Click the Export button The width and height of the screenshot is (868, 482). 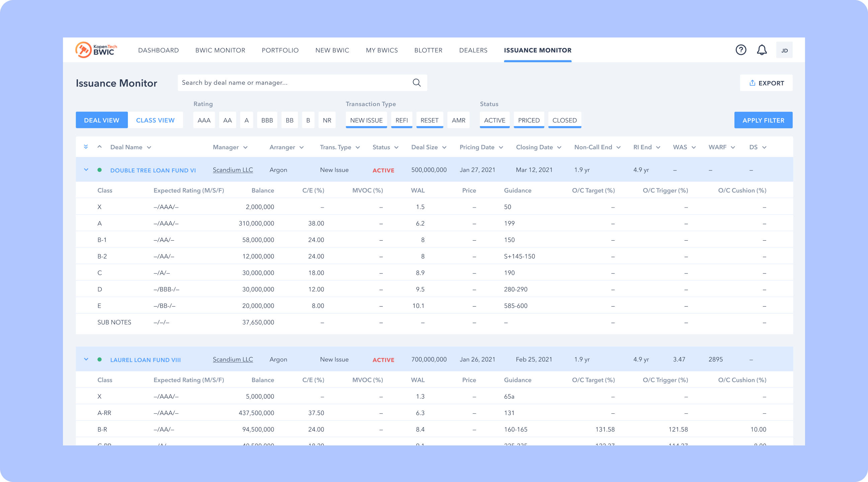[766, 83]
